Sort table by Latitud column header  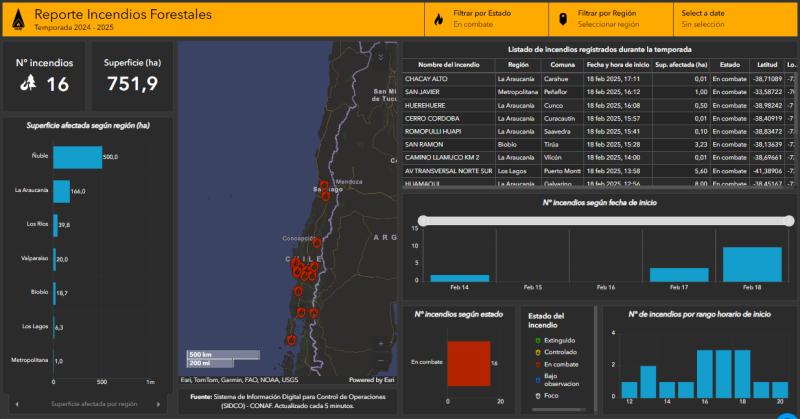767,65
